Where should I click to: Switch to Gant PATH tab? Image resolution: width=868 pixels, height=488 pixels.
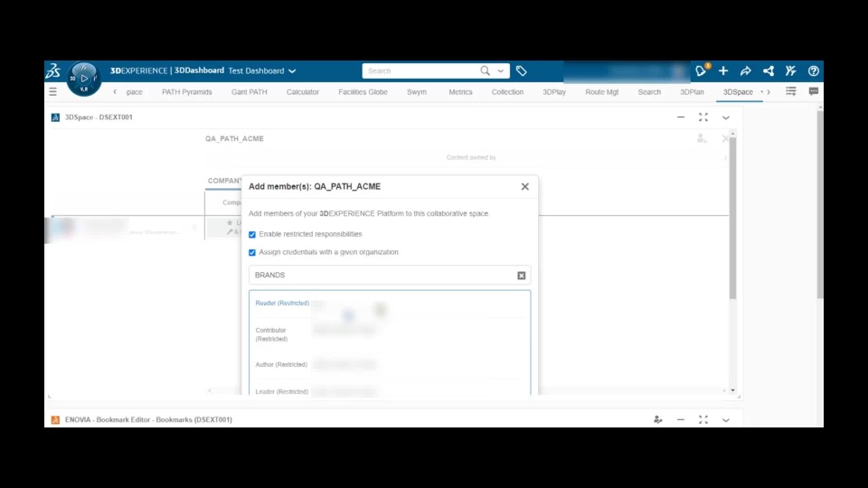tap(250, 92)
